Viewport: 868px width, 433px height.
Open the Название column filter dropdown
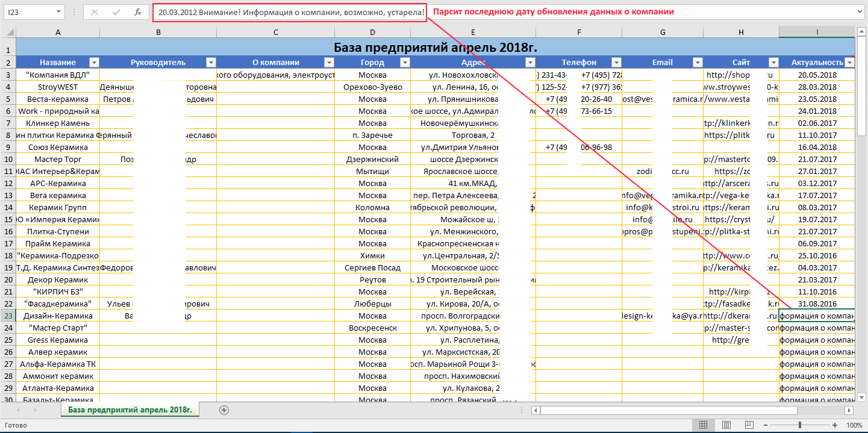(x=94, y=62)
